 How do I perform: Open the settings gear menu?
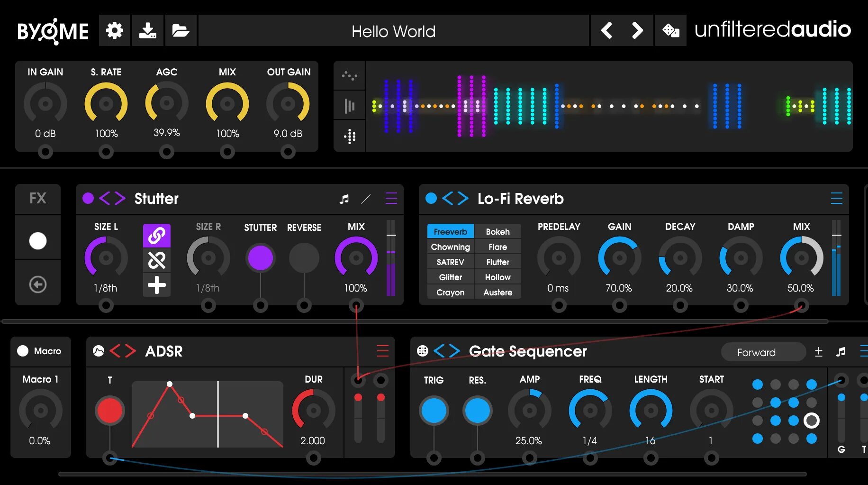coord(115,31)
